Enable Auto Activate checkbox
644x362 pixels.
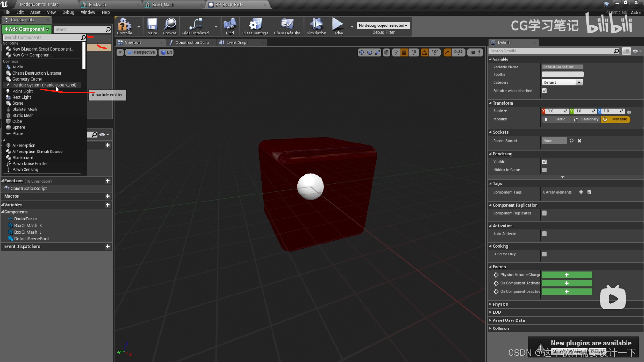[x=545, y=234]
